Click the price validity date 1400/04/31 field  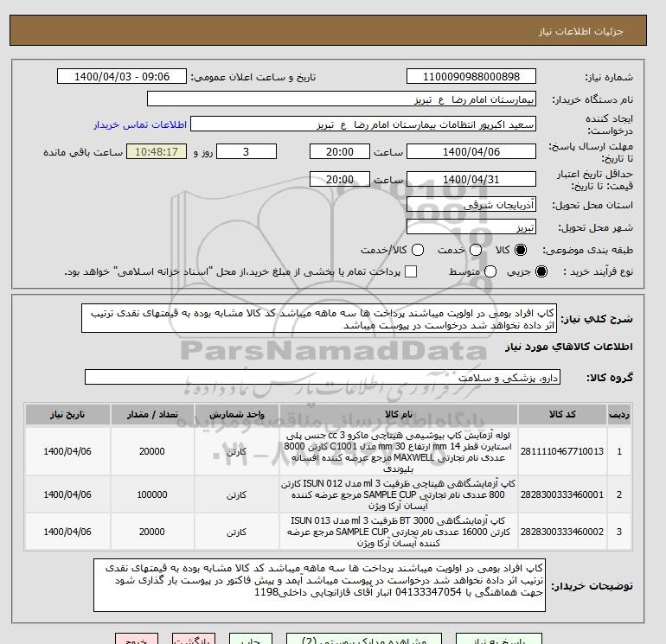pyautogui.click(x=471, y=179)
